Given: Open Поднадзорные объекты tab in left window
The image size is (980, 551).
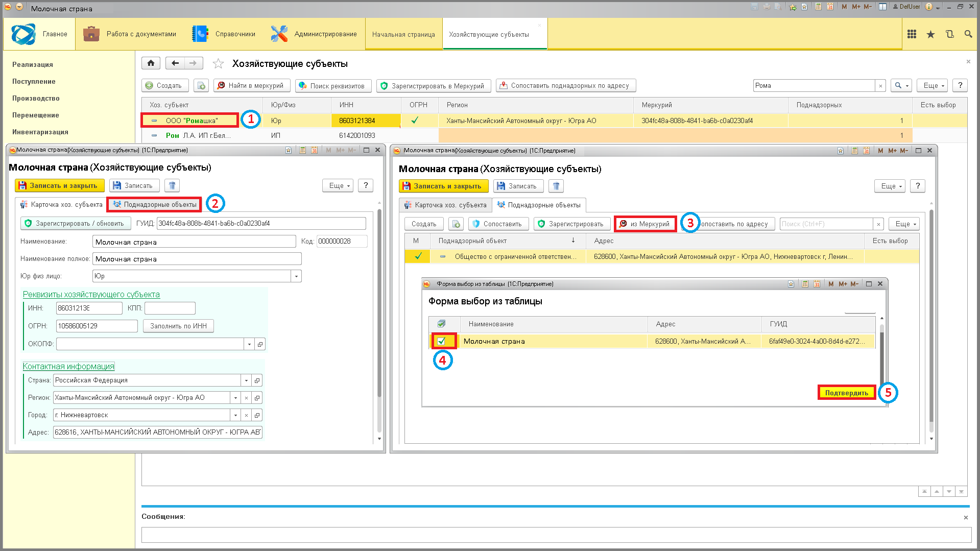Looking at the screenshot, I should click(x=154, y=205).
